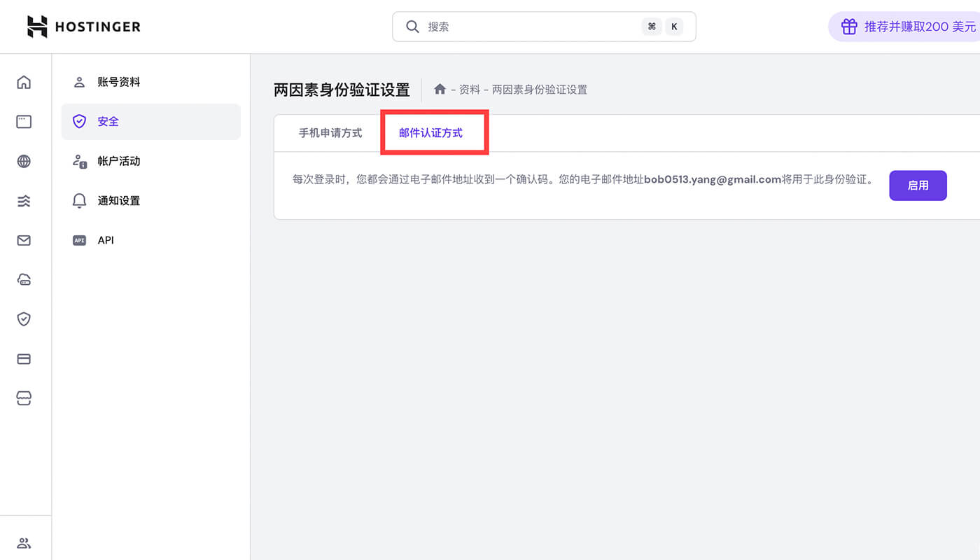Screen dimensions: 980x560
Task: Click the ⌘ shortcut key badge
Action: (x=652, y=27)
